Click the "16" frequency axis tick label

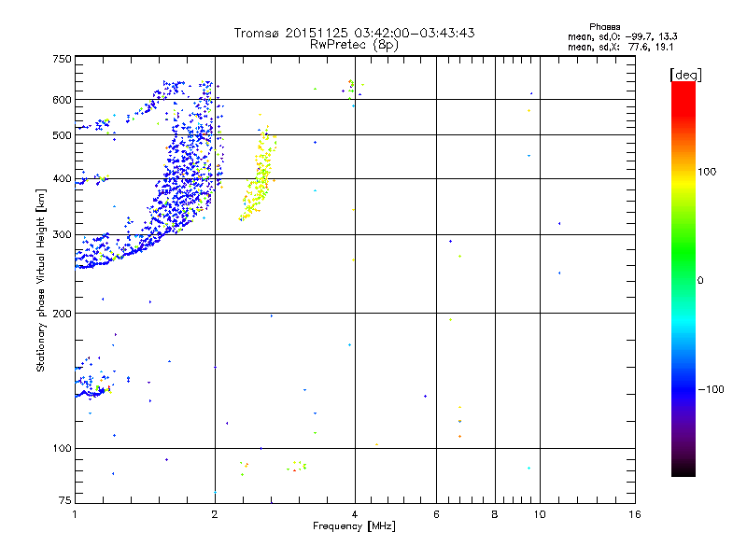635,514
